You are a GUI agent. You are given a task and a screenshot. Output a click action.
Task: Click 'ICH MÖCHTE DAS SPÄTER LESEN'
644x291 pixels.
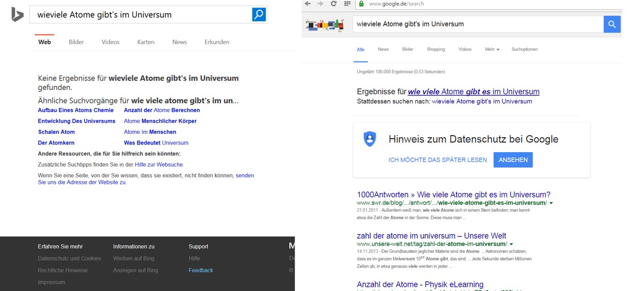point(438,160)
